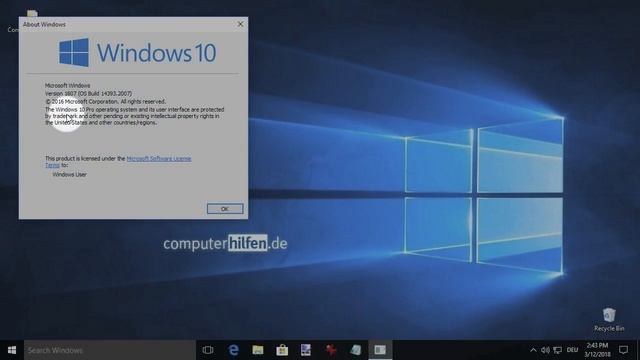Image resolution: width=640 pixels, height=360 pixels.
Task: Open Task View from taskbar
Action: [x=208, y=350]
